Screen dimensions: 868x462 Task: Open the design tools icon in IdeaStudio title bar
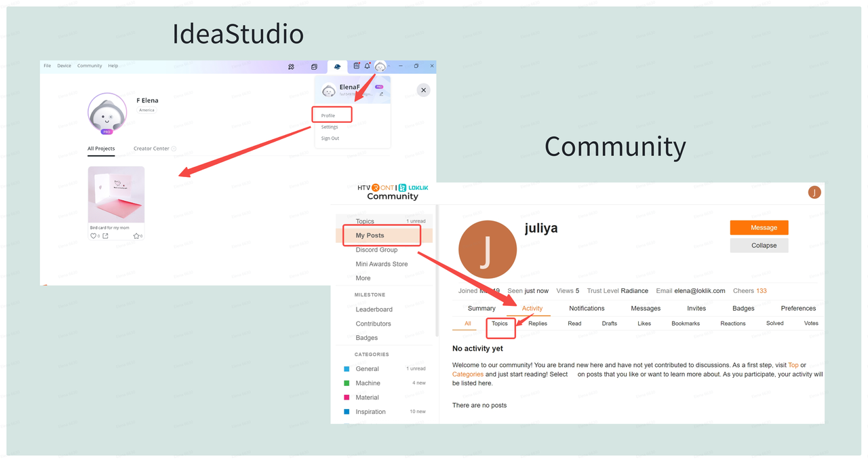click(291, 66)
